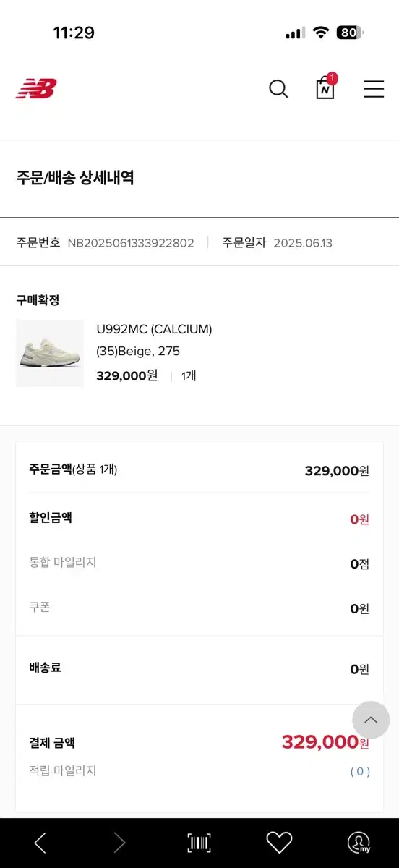Tap the 적립 마일리지 (0) value
Viewport: 399px width, 868px height.
point(360,771)
